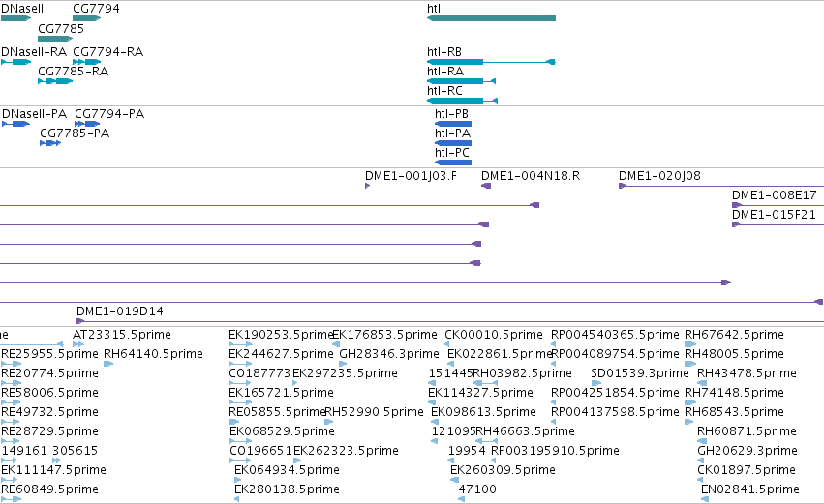Viewport: 824px width, 504px height.
Task: Select the CG7785 gene glyph
Action: (55, 39)
